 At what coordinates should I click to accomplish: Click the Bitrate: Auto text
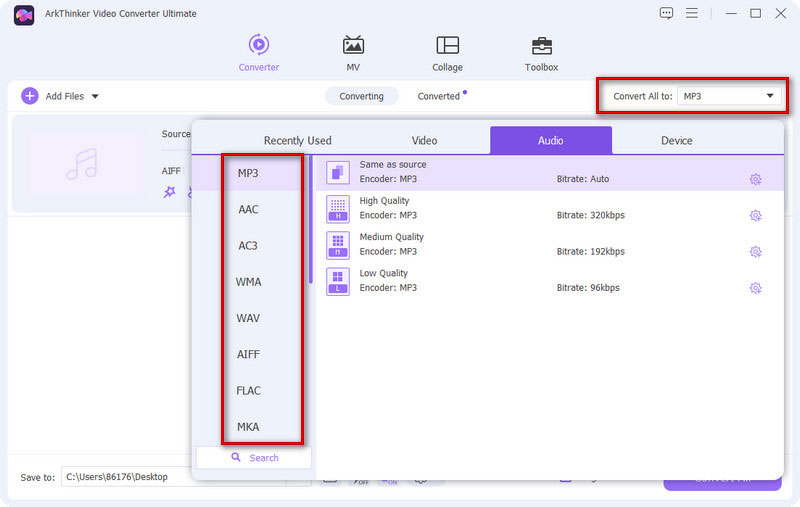[583, 179]
